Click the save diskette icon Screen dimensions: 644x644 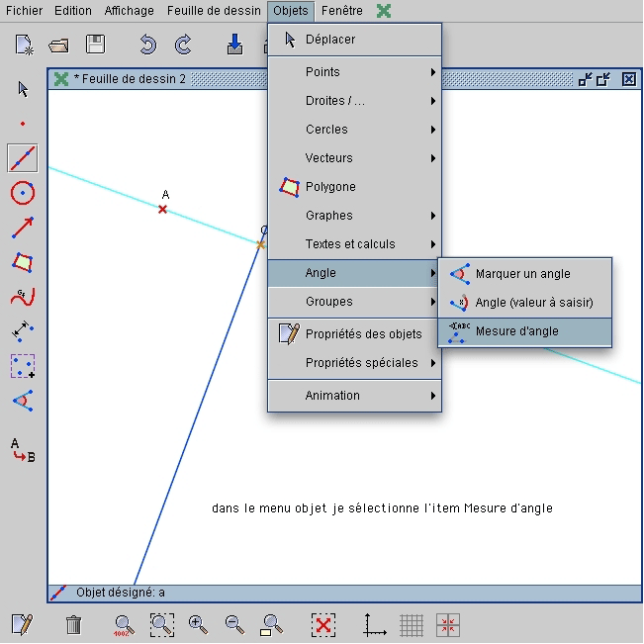[95, 45]
